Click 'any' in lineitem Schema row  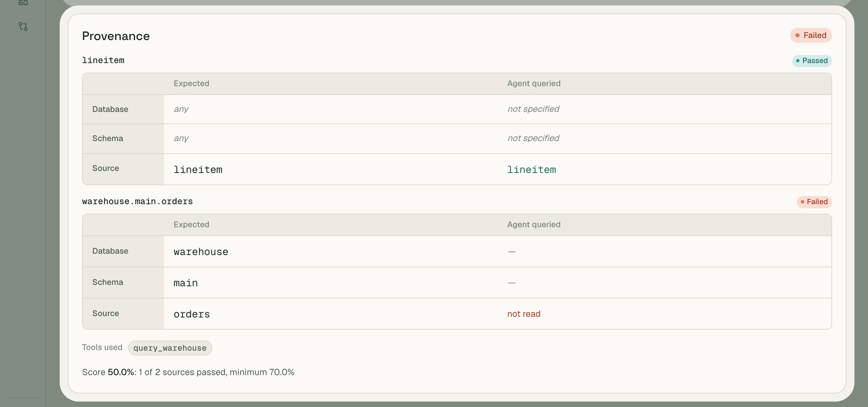click(x=181, y=138)
